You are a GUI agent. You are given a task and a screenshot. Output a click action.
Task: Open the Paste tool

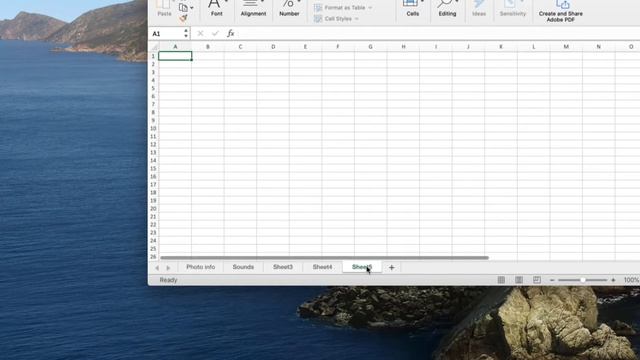(x=164, y=8)
